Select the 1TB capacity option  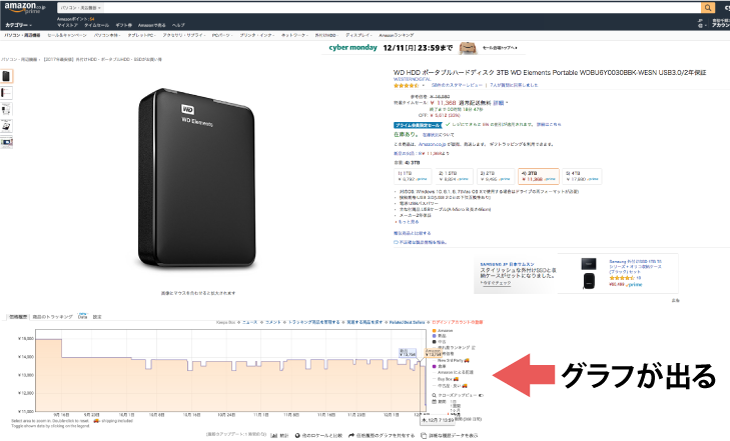(413, 176)
